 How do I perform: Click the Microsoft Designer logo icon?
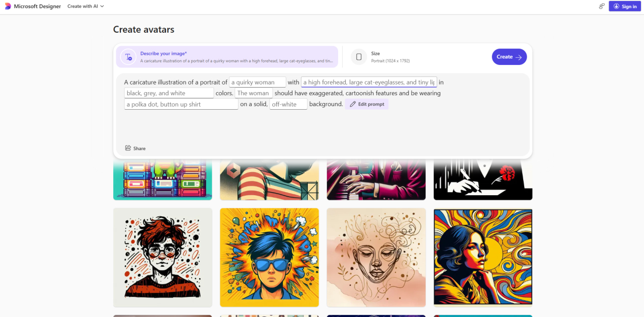pyautogui.click(x=8, y=7)
